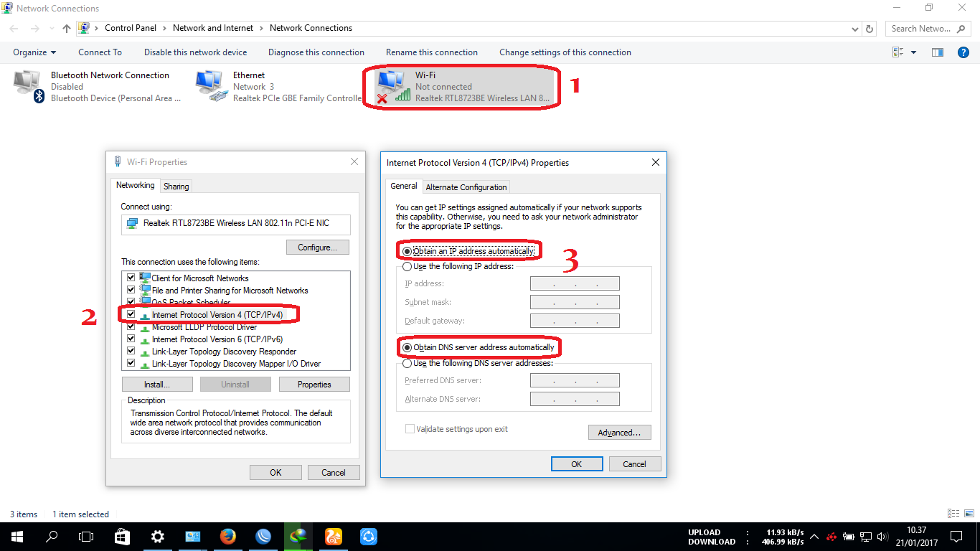Viewport: 980px width, 551px height.
Task: Select Obtain an IP address automatically
Action: 468,251
